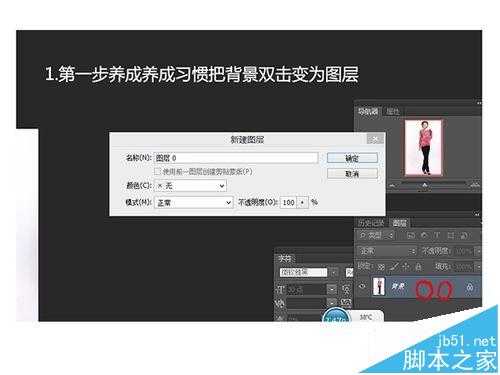The height and width of the screenshot is (375, 500).
Task: Click kerning VA icon in Character panel
Action: 280,303
